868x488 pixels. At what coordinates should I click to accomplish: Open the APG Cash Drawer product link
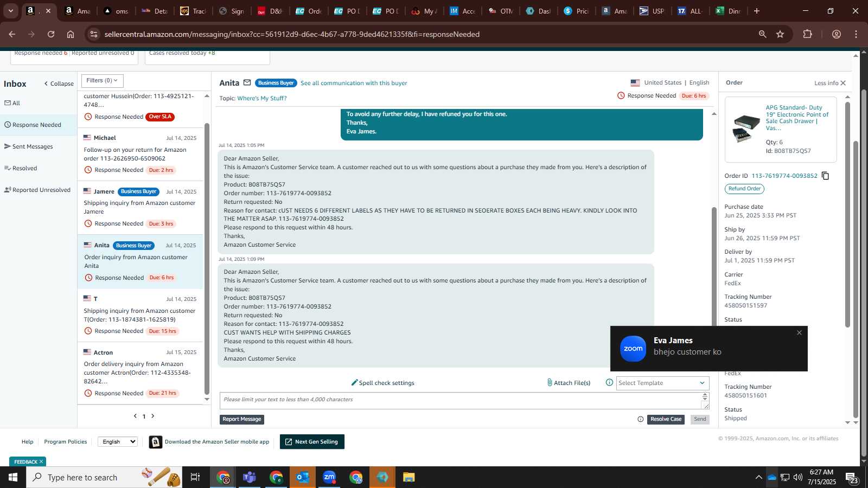[797, 118]
